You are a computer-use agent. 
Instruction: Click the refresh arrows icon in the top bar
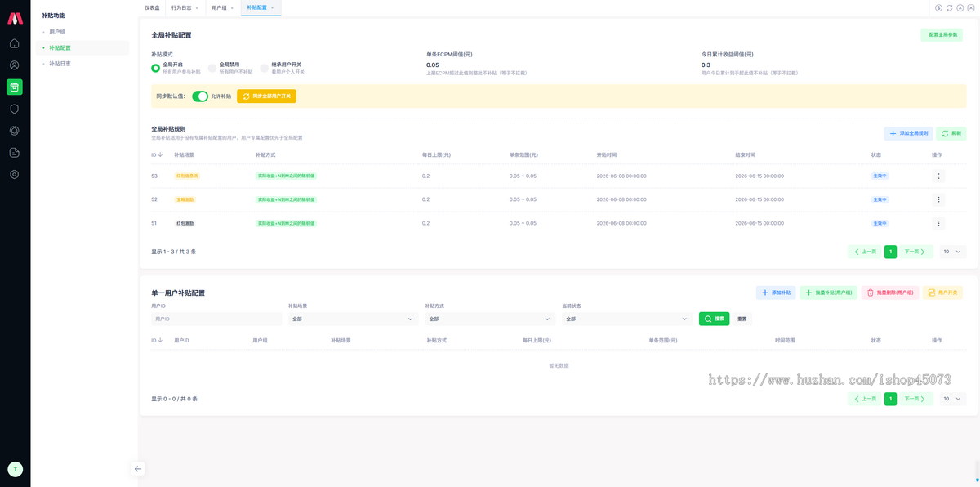950,7
